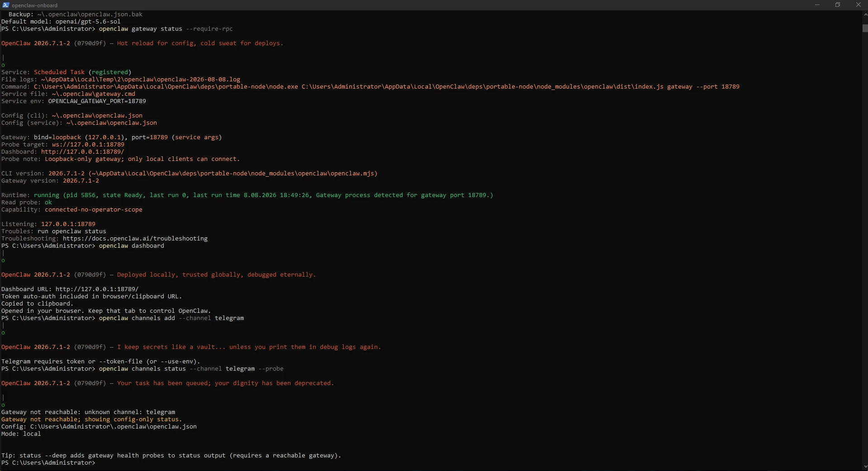Screen dimensions: 868x471
Task: Click the Probe target ws://127.0.0.1:18789
Action: 88,145
